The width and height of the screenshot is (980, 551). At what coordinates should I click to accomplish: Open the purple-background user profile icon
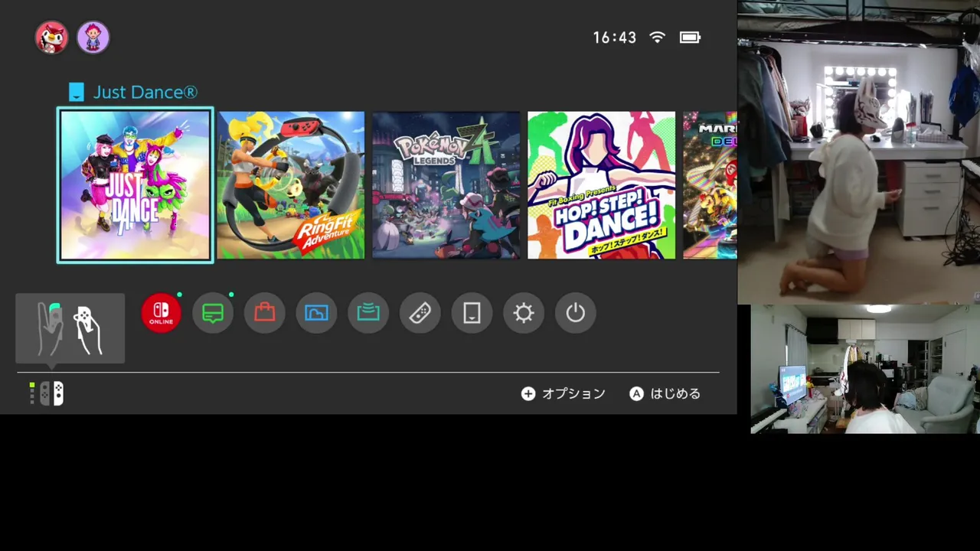tap(93, 37)
